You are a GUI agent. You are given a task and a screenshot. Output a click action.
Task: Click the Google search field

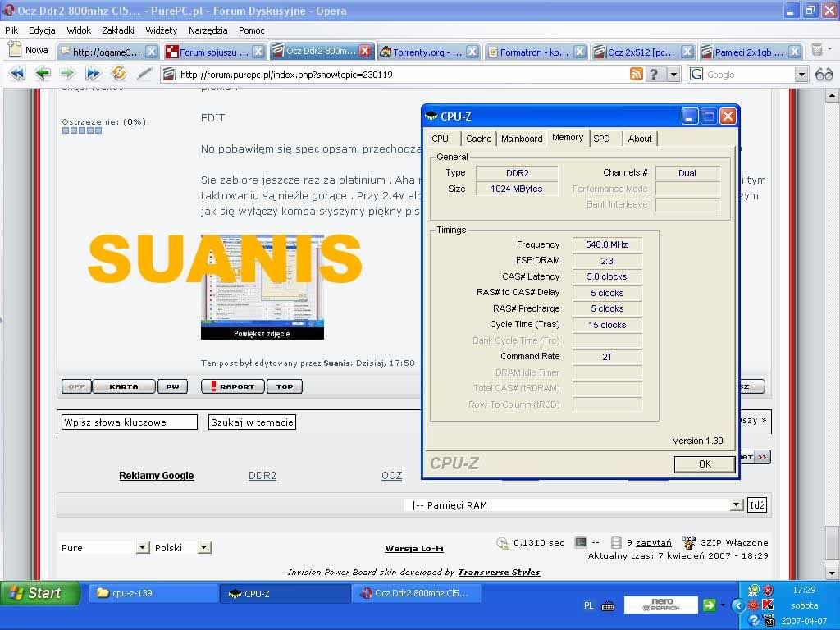coord(749,75)
